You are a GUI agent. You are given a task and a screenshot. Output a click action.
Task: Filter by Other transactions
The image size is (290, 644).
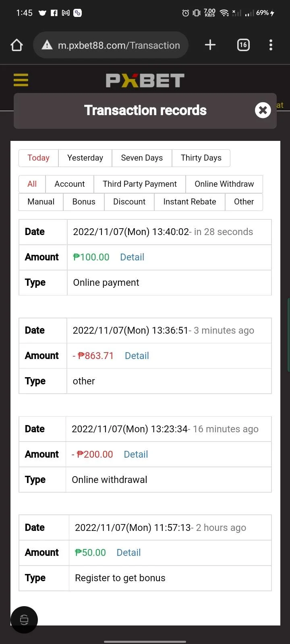244,202
